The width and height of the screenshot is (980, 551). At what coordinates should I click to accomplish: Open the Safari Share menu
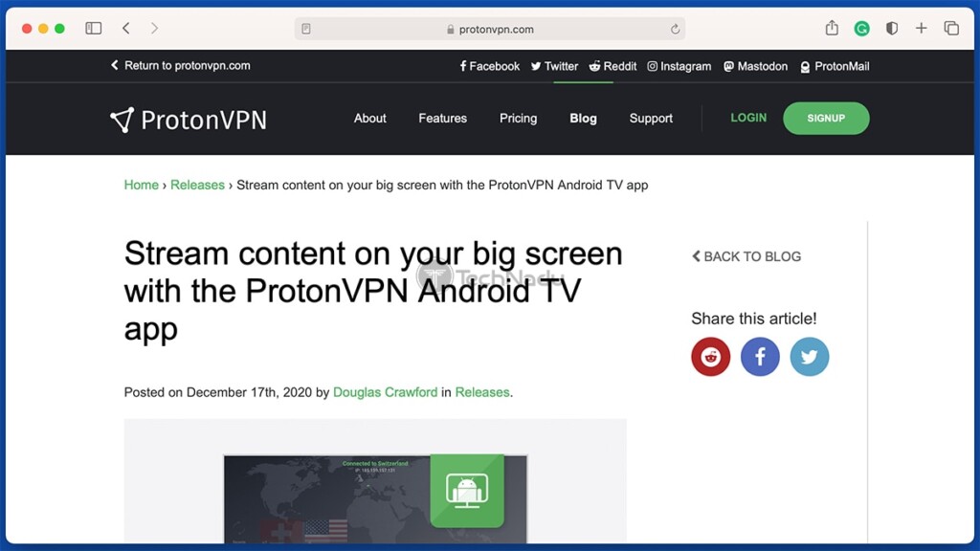click(832, 28)
